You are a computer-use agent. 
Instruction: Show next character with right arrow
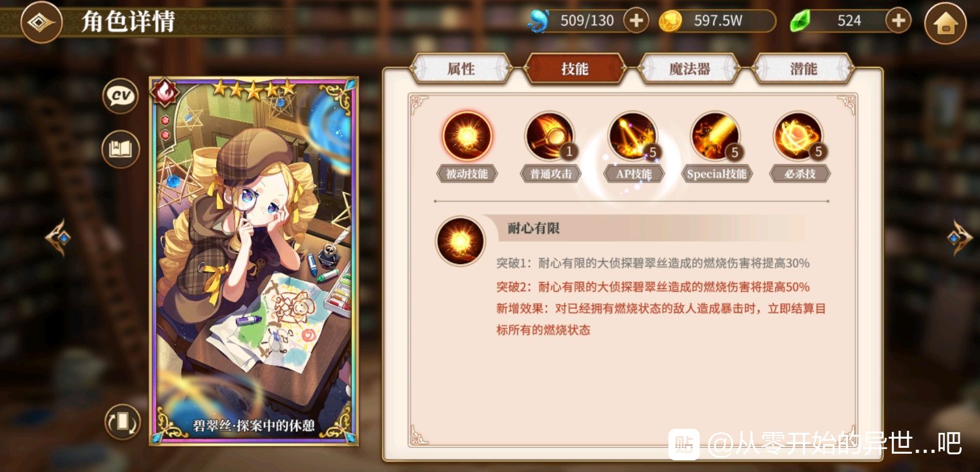coord(960,237)
